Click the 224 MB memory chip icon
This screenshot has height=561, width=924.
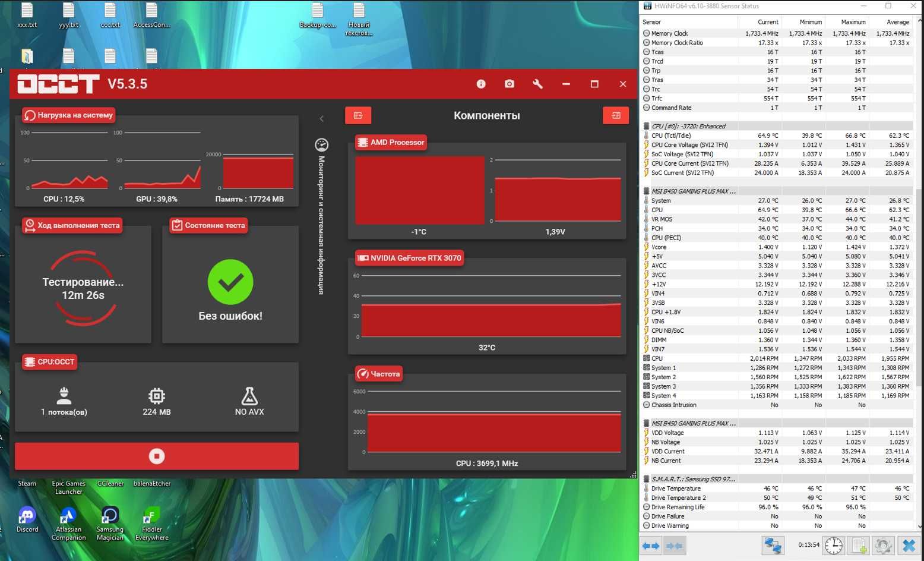click(157, 396)
